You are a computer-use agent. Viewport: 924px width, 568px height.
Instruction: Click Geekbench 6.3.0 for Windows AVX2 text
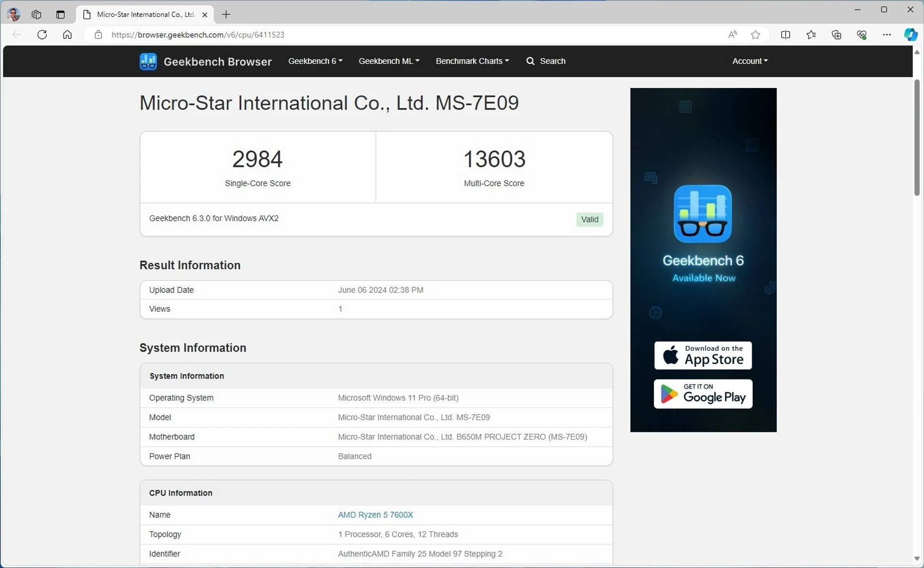pyautogui.click(x=214, y=218)
